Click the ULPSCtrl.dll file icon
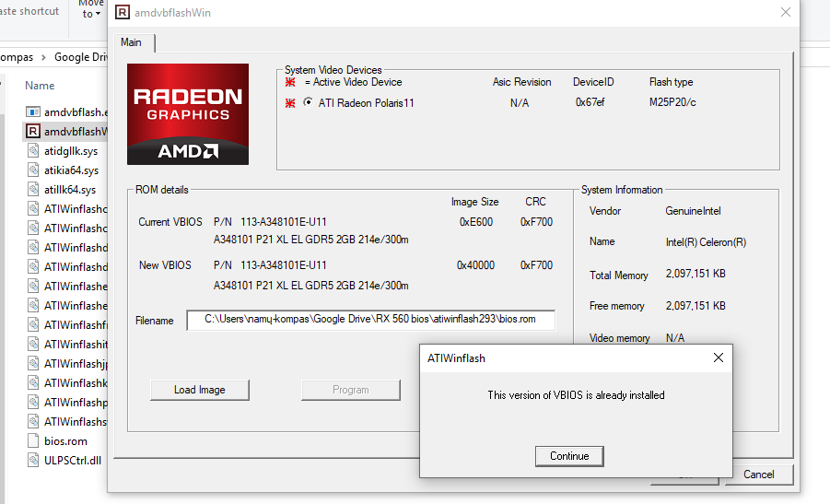The height and width of the screenshot is (504, 830). coord(33,460)
